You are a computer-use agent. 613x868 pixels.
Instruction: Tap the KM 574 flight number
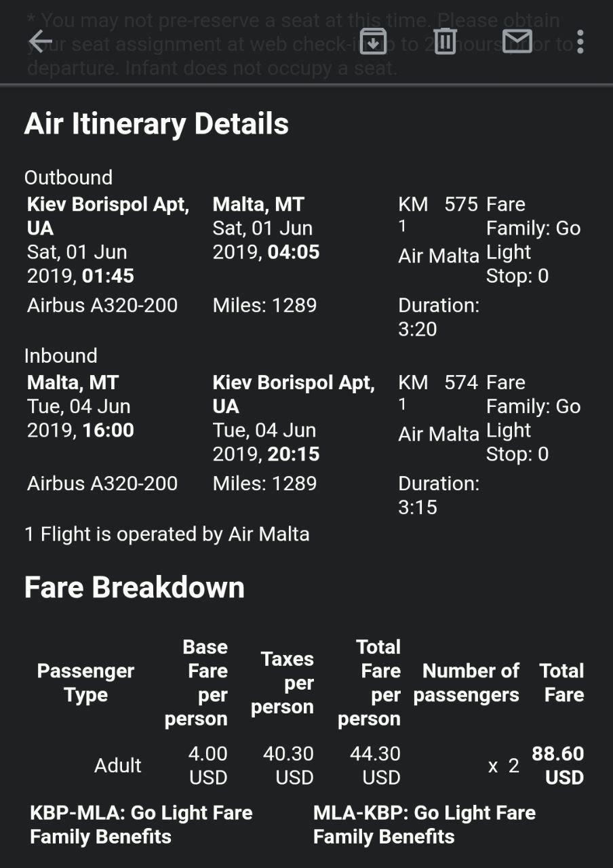(x=438, y=382)
